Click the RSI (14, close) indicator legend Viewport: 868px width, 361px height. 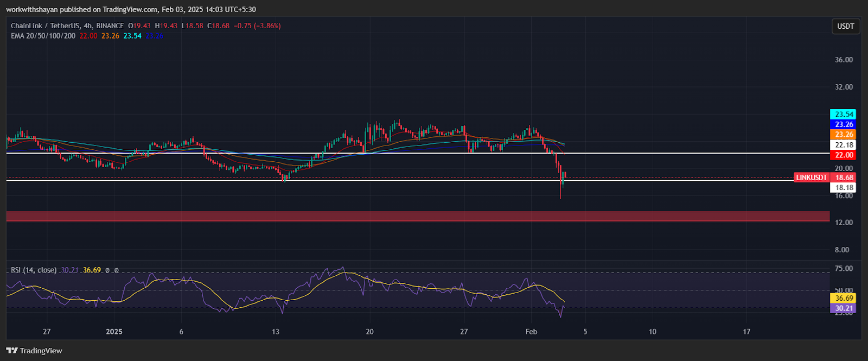(x=34, y=270)
